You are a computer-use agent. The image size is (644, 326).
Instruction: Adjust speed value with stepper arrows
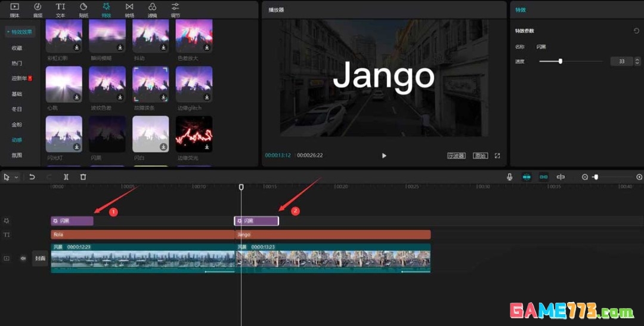click(x=637, y=61)
